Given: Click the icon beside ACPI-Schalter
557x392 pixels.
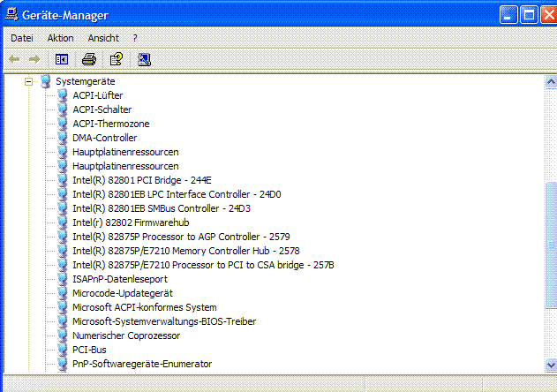Looking at the screenshot, I should click(x=63, y=109).
